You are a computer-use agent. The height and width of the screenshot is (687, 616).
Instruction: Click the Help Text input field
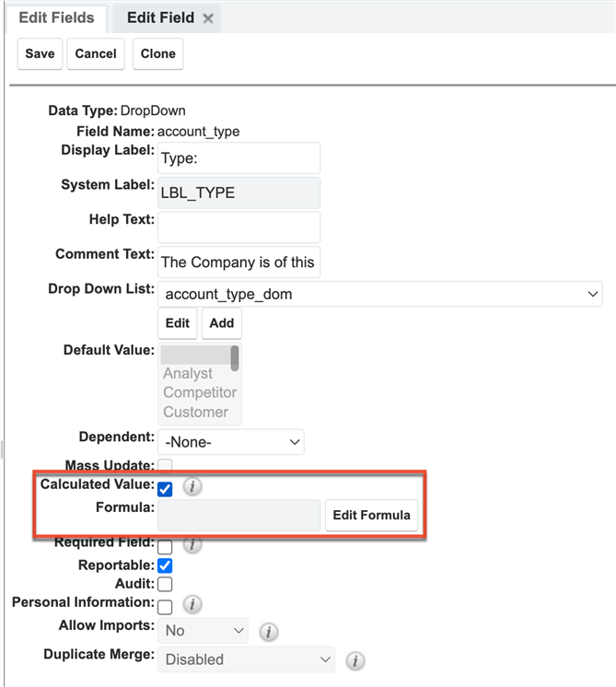(238, 227)
